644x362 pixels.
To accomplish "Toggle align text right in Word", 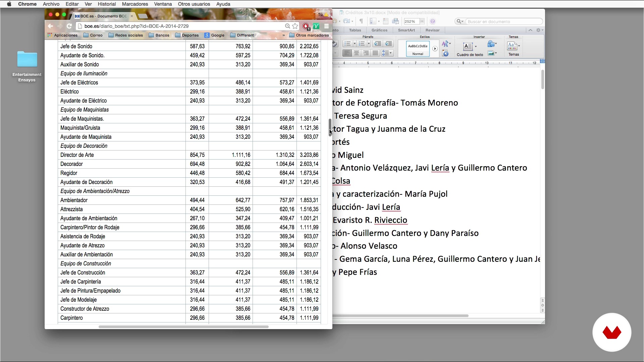I will [x=366, y=53].
